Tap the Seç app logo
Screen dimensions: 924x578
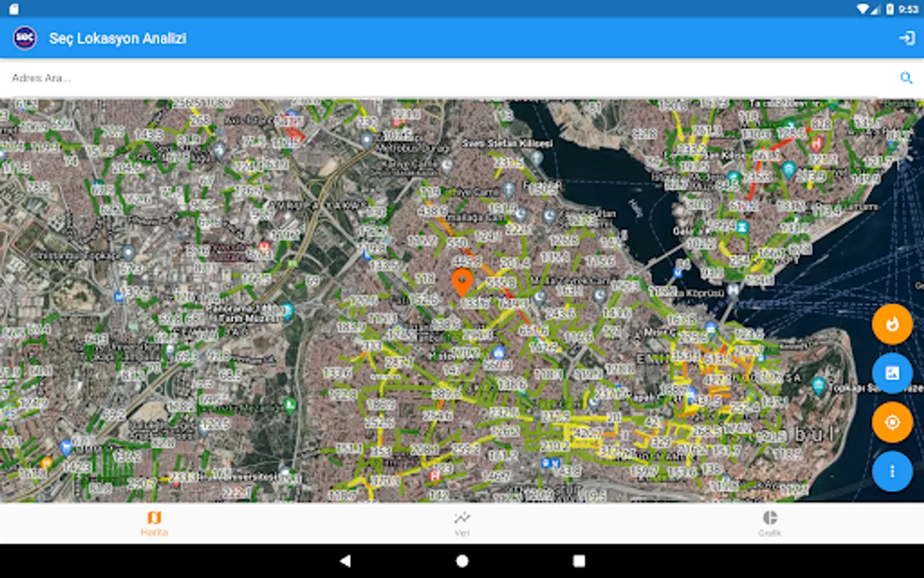[25, 38]
